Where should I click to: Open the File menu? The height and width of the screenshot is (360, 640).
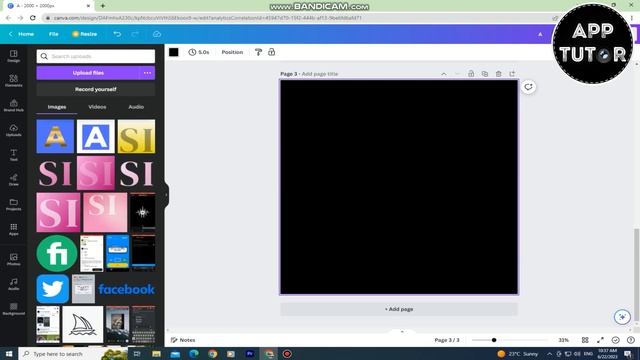[53, 34]
